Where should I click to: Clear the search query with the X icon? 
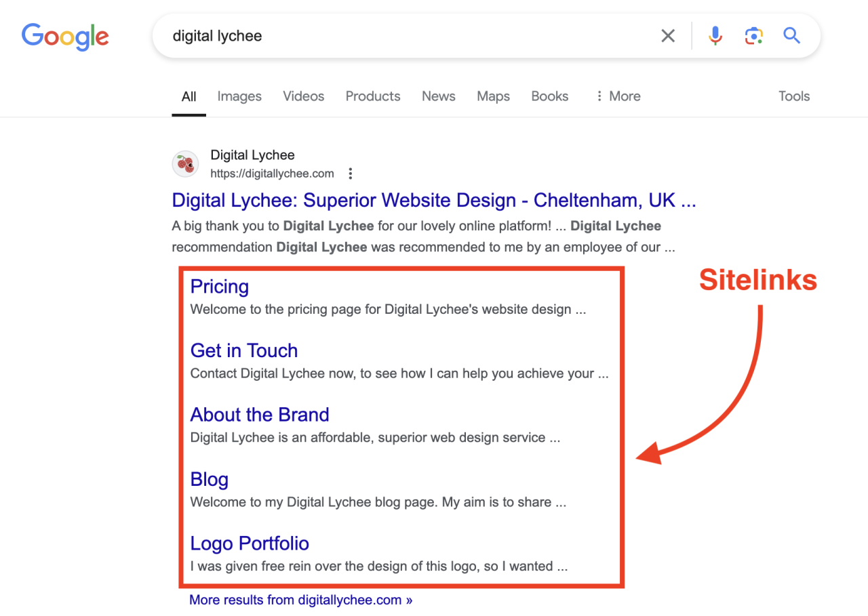tap(667, 35)
